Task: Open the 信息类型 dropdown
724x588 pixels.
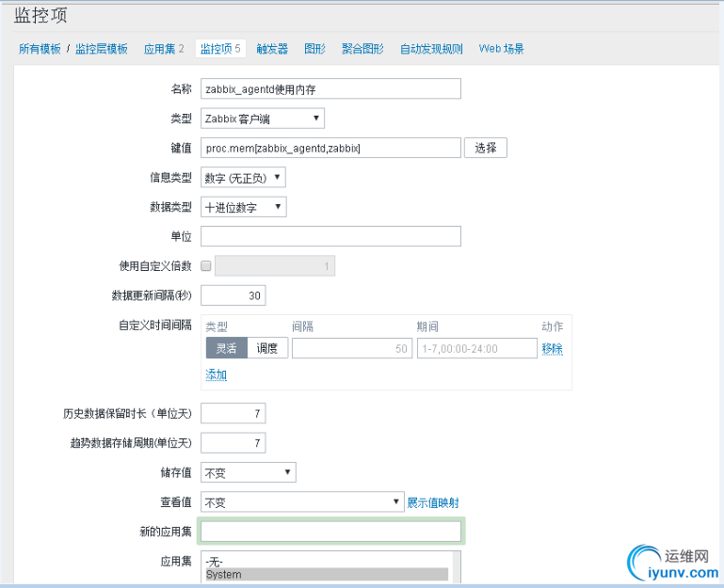Action: [243, 178]
